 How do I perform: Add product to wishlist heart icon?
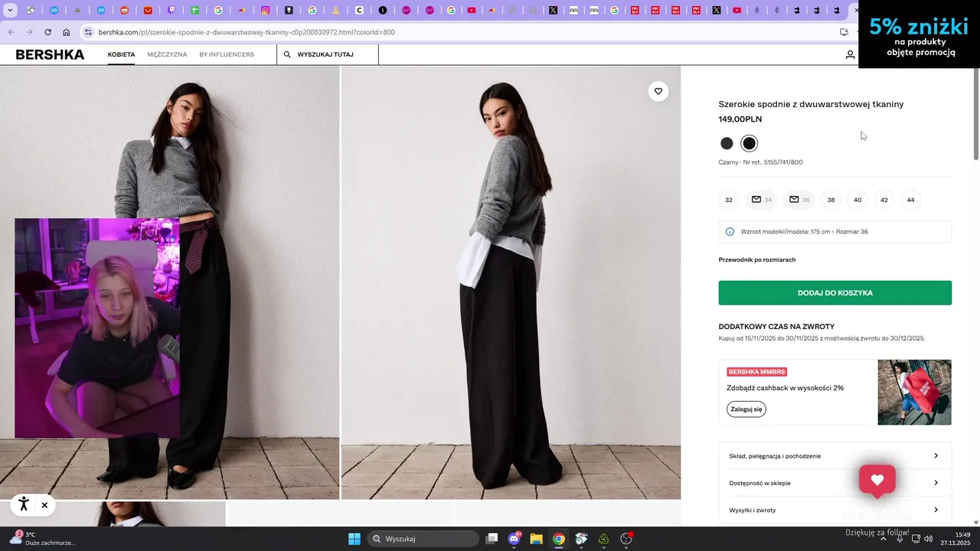(x=658, y=92)
